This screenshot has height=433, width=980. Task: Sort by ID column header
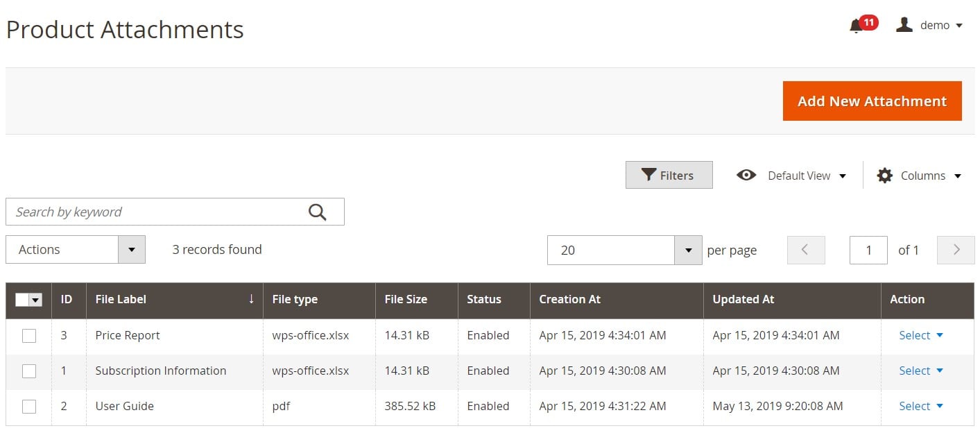pos(69,300)
